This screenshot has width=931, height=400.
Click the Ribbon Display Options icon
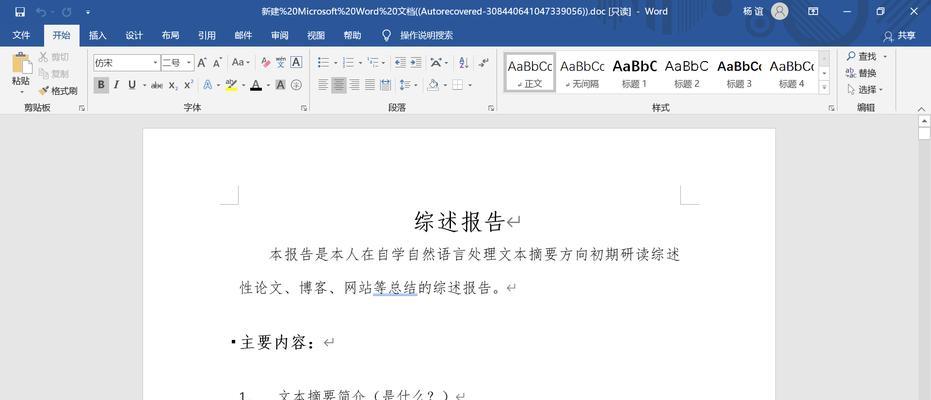click(813, 11)
